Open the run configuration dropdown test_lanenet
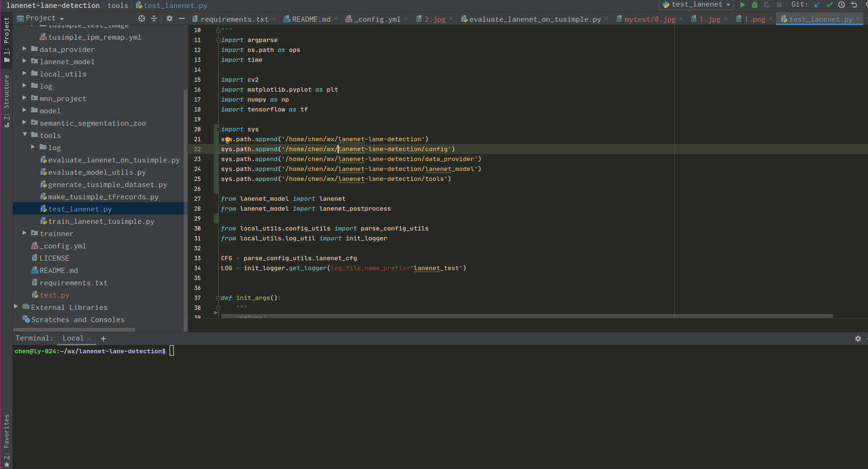The image size is (868, 469). pos(697,5)
